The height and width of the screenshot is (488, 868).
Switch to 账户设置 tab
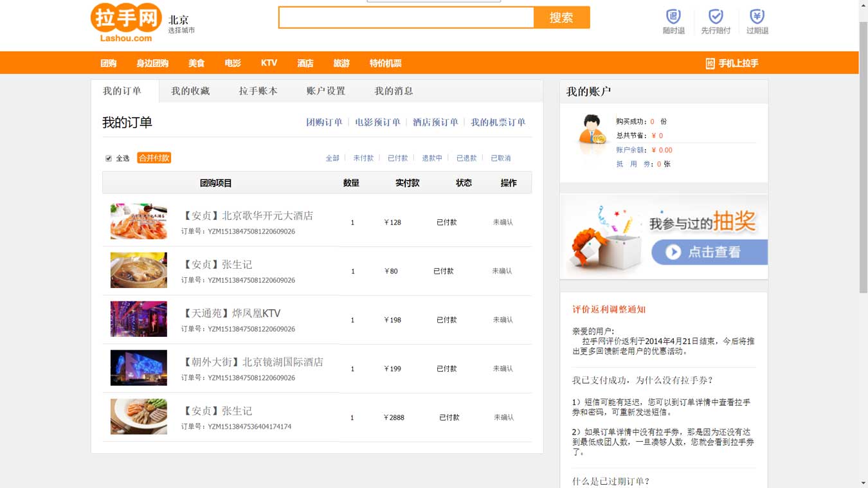click(x=326, y=91)
